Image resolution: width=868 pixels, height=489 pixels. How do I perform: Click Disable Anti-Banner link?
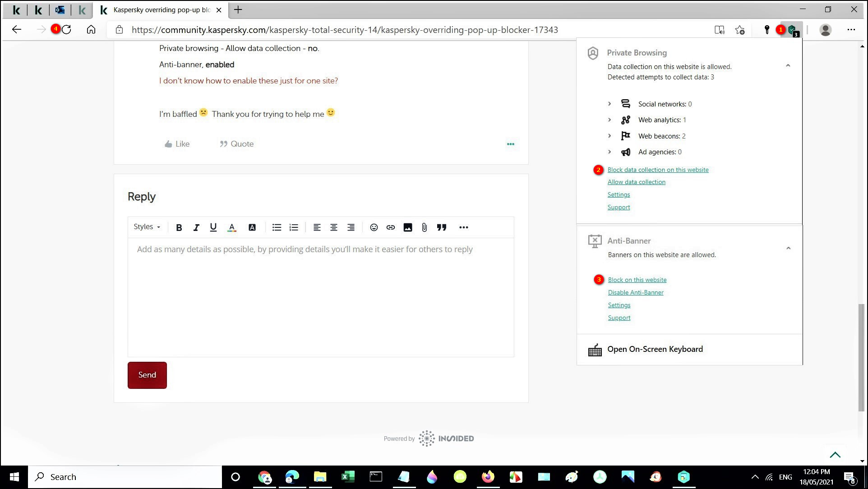(x=635, y=292)
